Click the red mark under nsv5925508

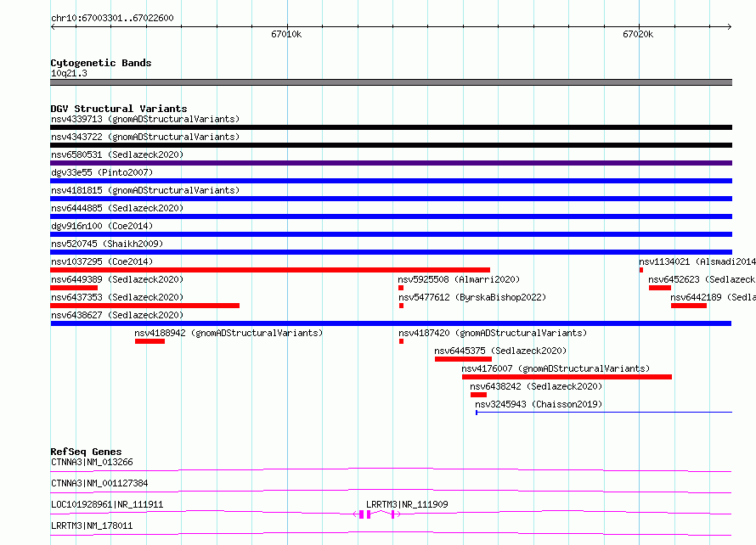[401, 288]
